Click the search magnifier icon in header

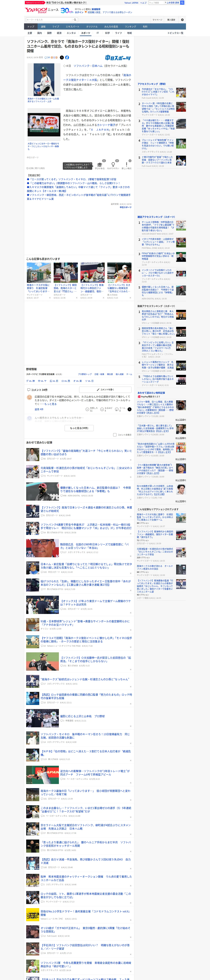75,20
